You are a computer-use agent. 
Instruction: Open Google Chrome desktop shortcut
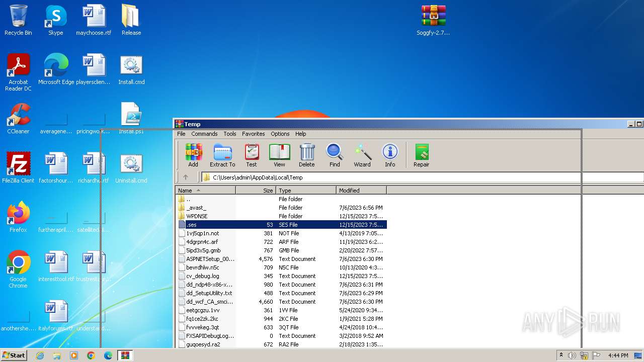point(18,269)
